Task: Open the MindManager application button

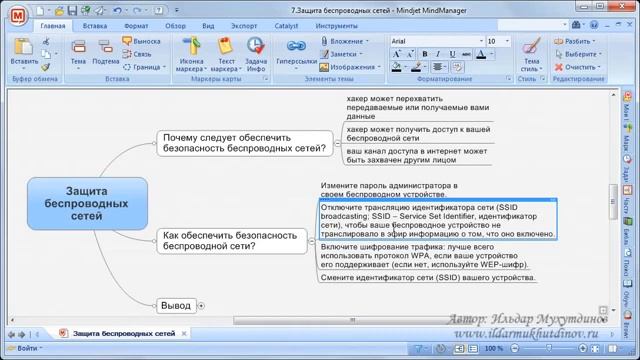Action: click(18, 16)
